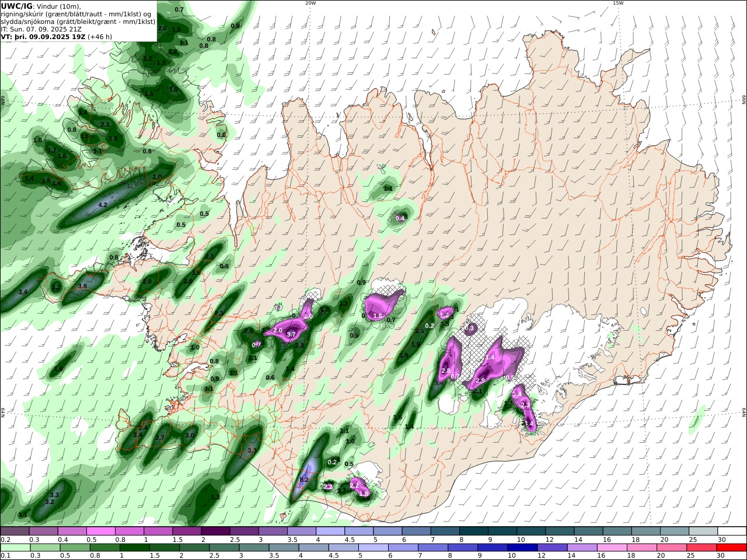Click the 4.2 rain cell's neighbor 0.5 value near 0.5 offshore

(181, 225)
